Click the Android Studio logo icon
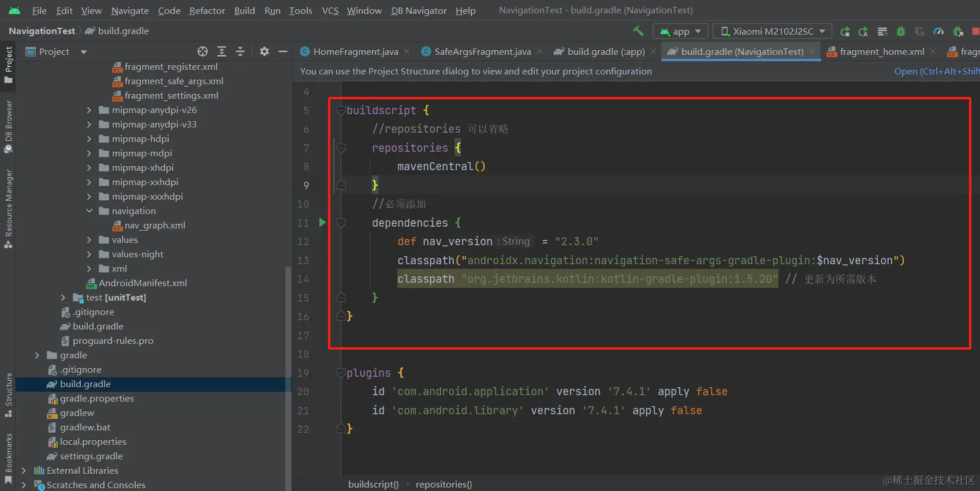 (14, 10)
